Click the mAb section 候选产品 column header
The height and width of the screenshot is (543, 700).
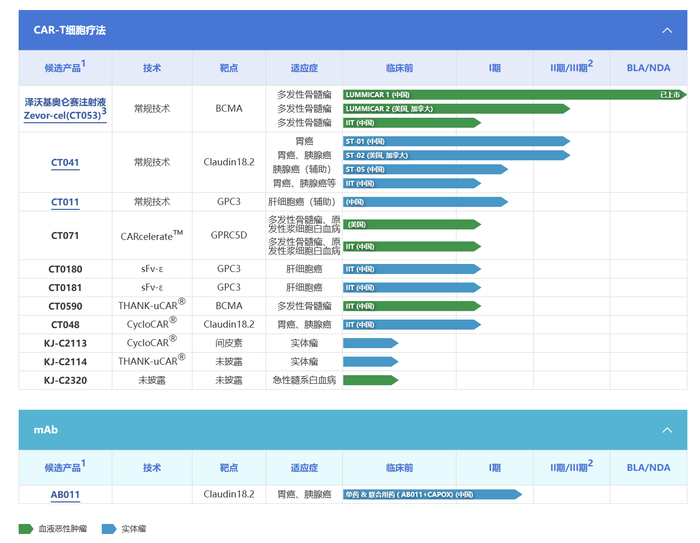coord(65,467)
